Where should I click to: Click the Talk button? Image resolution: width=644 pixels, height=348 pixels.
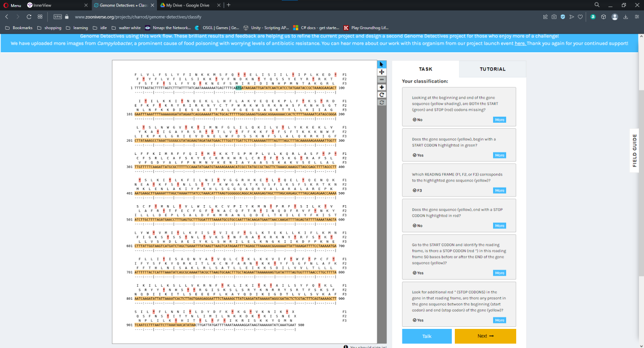(427, 336)
